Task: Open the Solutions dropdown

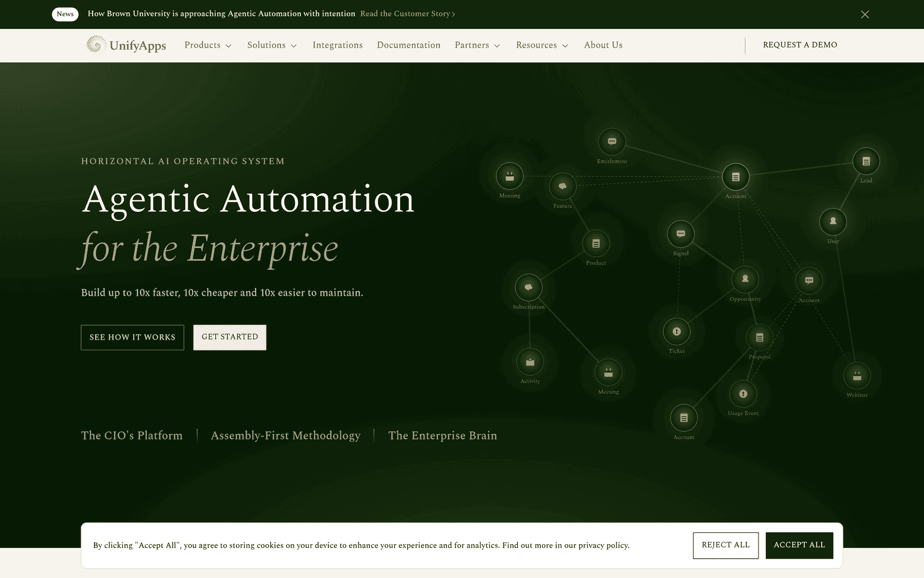Action: click(272, 45)
